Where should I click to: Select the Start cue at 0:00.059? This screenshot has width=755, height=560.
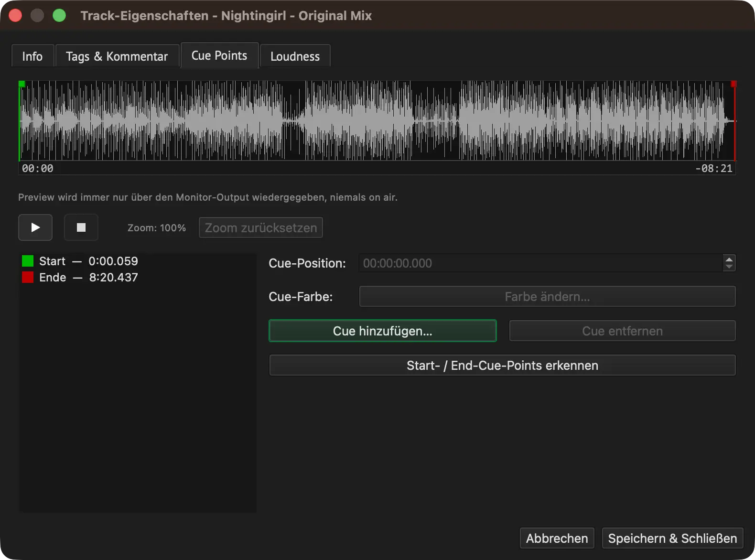(x=138, y=261)
